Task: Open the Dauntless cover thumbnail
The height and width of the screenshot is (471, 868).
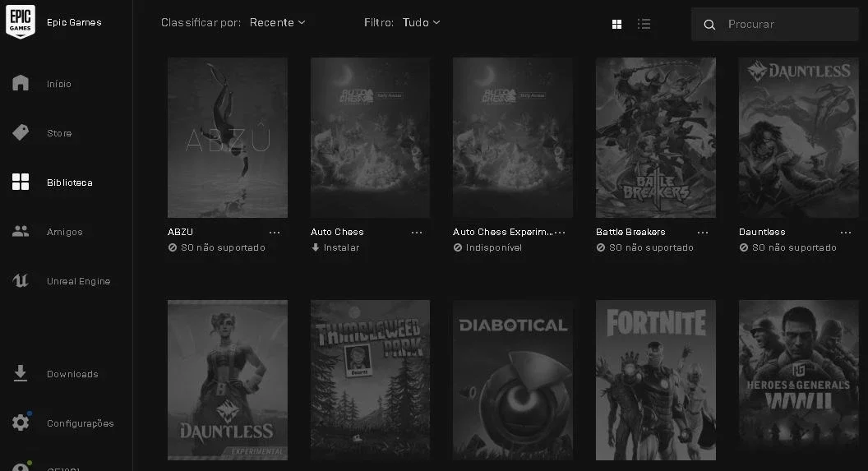Action: coord(799,137)
